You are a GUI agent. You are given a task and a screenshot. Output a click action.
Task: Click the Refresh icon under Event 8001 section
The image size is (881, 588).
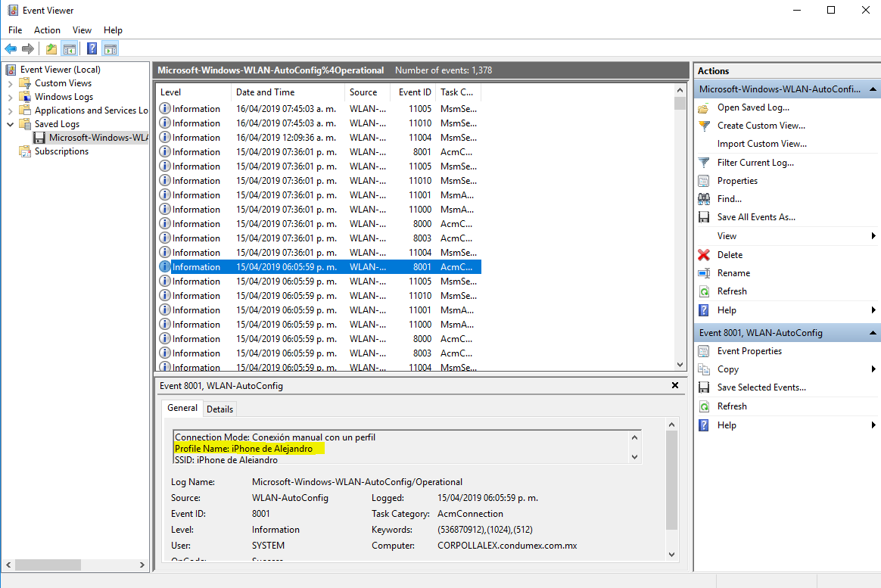click(703, 406)
